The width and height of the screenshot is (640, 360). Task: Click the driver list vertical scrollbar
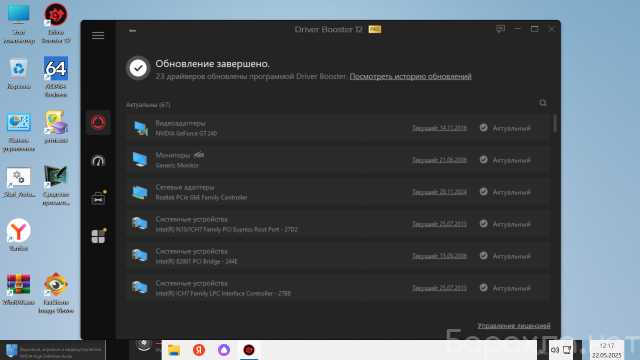click(x=555, y=123)
